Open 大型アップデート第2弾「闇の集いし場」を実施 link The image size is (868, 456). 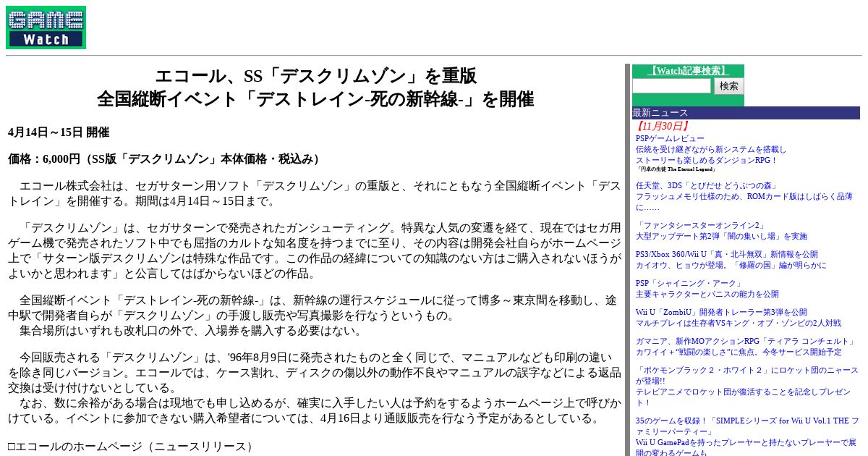[721, 236]
